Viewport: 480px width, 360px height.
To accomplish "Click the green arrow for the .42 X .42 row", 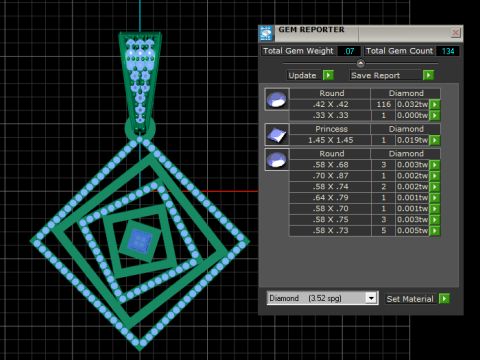I will click(435, 104).
